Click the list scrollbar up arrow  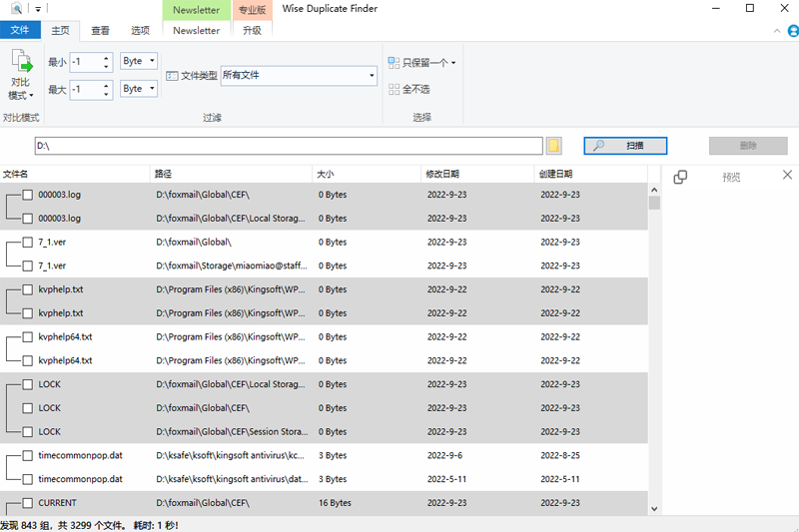[x=654, y=190]
